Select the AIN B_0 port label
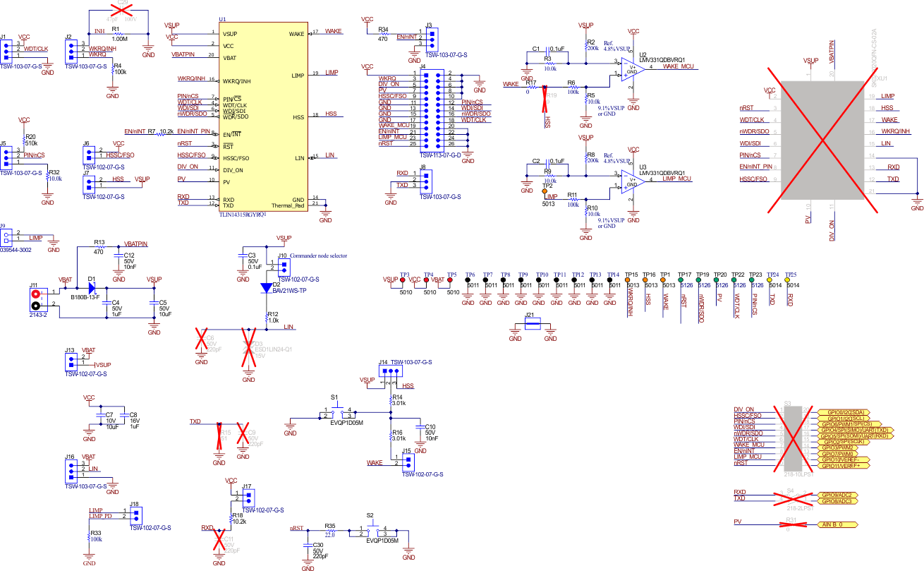 click(839, 525)
